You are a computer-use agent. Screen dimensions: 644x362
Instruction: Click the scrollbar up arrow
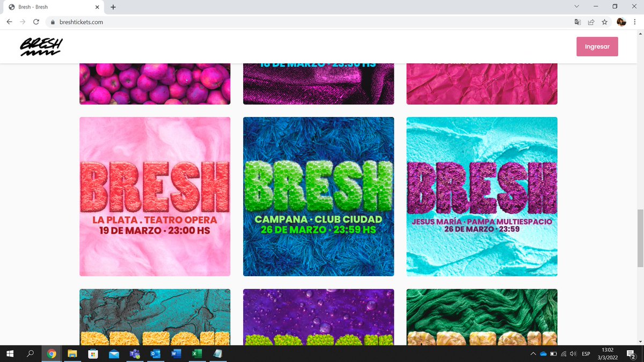[x=640, y=34]
